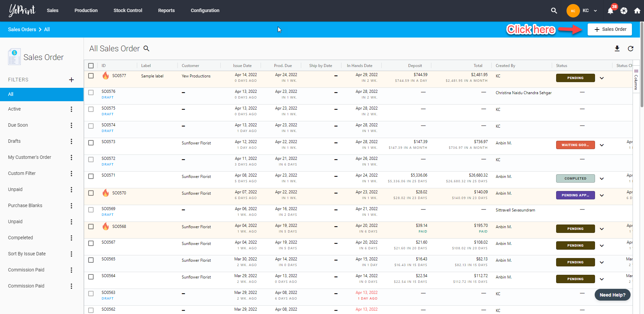Refresh the sales order list
644x314 pixels.
coord(631,49)
